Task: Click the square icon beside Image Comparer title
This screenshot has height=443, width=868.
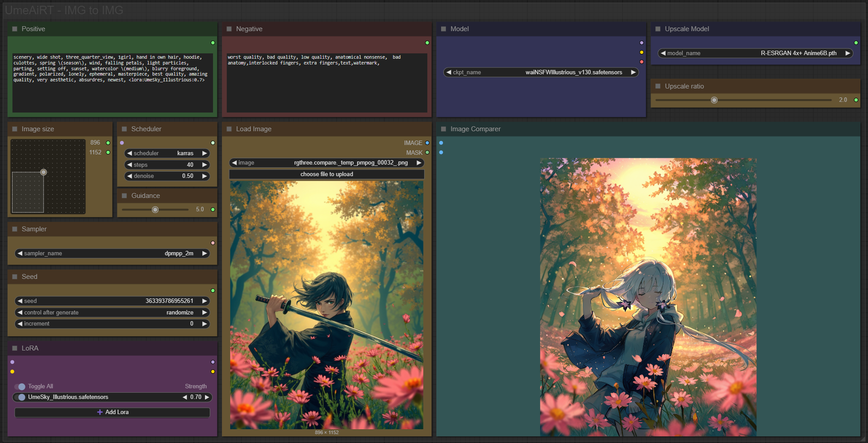Action: click(x=443, y=129)
